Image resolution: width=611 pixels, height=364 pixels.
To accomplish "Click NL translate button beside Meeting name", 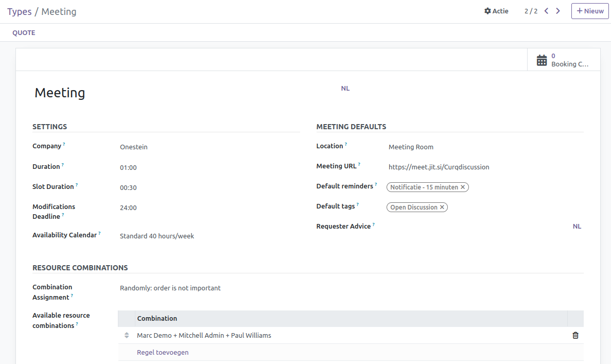I will [x=345, y=89].
